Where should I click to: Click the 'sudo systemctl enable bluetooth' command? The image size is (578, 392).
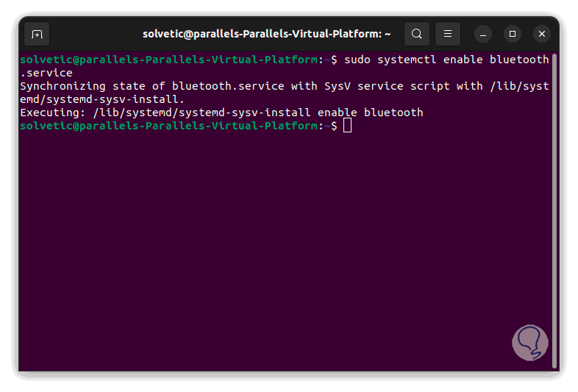click(446, 60)
